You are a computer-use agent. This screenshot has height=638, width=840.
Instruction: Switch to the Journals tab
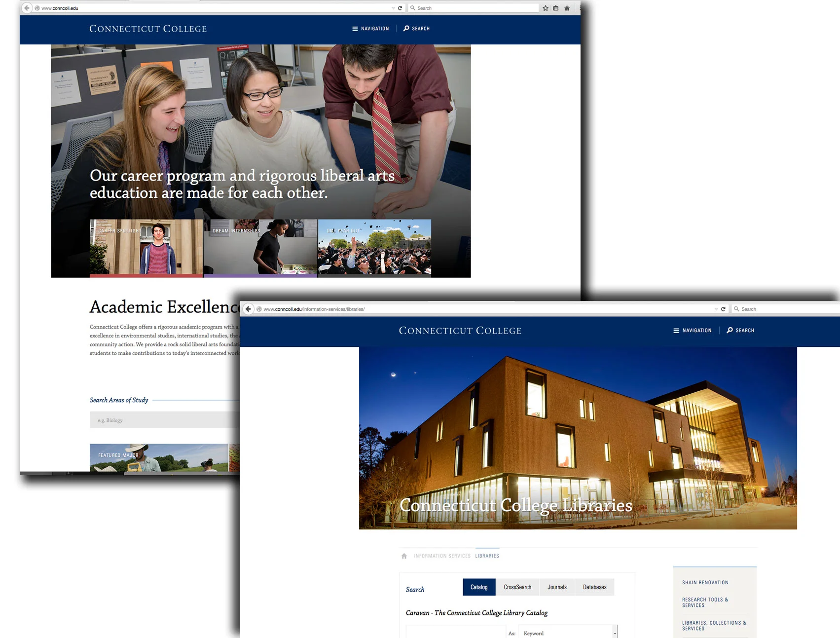coord(557,587)
